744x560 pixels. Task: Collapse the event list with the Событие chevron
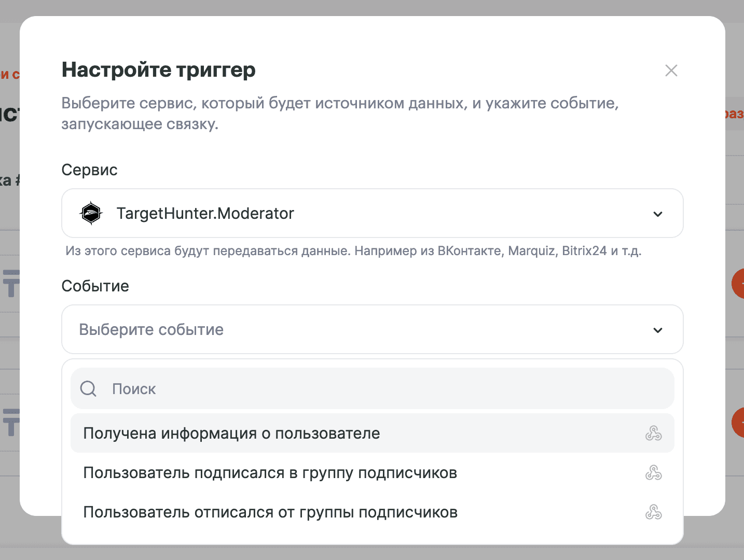point(657,330)
